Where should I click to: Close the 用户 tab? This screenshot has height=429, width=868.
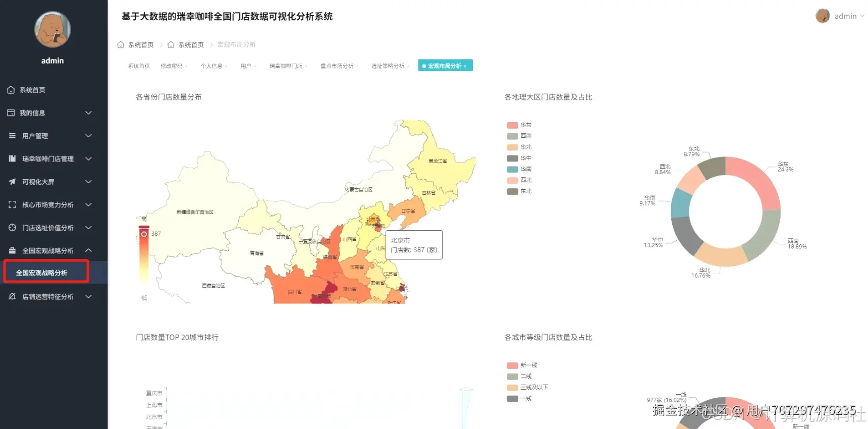pos(255,66)
